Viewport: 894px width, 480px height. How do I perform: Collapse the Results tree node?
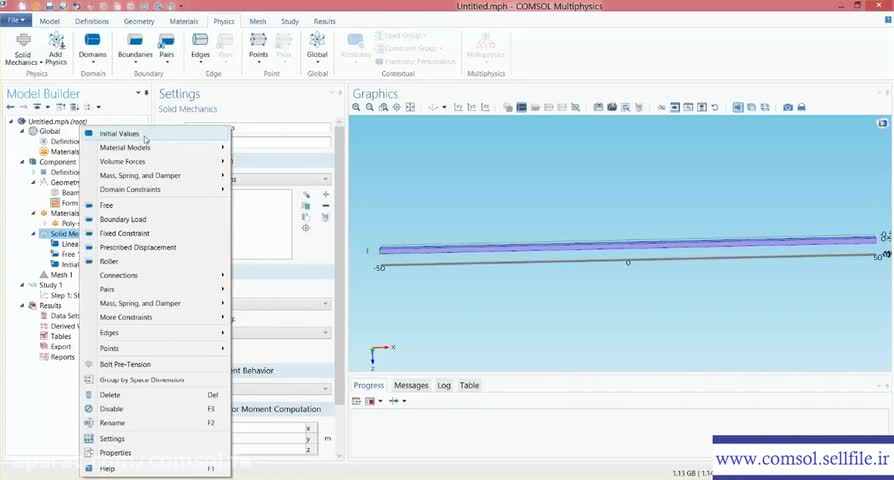tap(22, 306)
